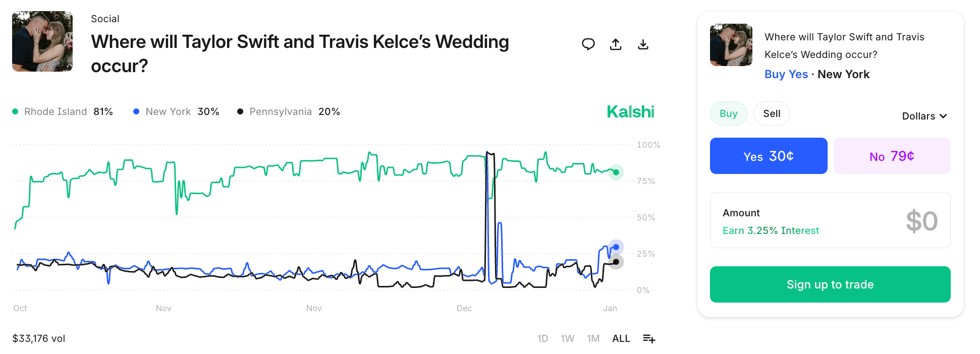Select the No 79¢ button

coord(892,156)
